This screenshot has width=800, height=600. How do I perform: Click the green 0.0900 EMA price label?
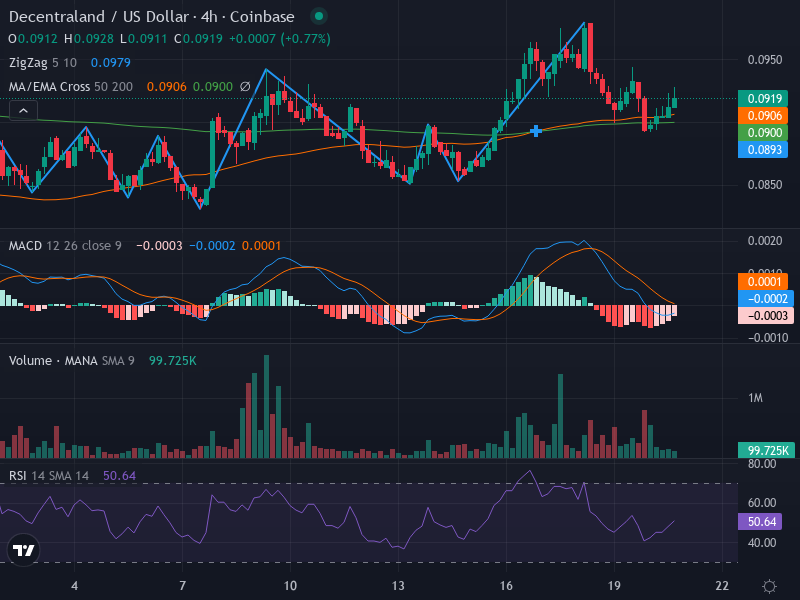763,133
